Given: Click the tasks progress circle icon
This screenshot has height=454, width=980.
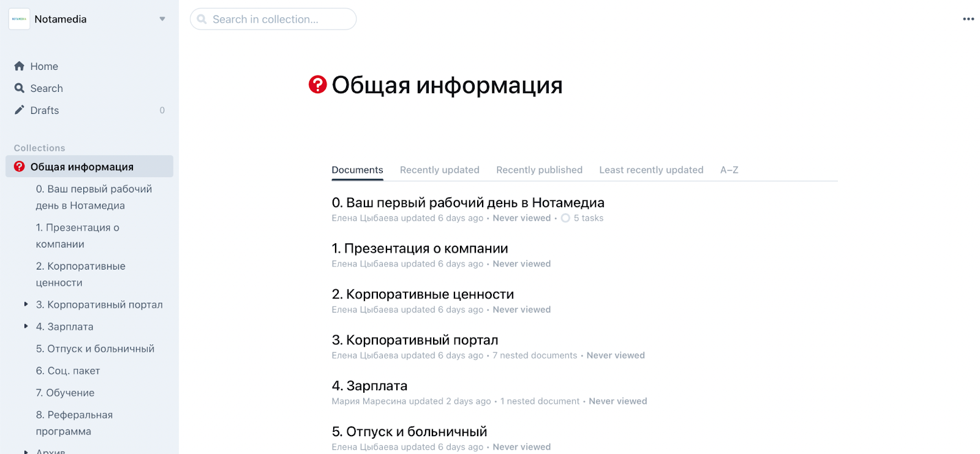Looking at the screenshot, I should coord(565,218).
